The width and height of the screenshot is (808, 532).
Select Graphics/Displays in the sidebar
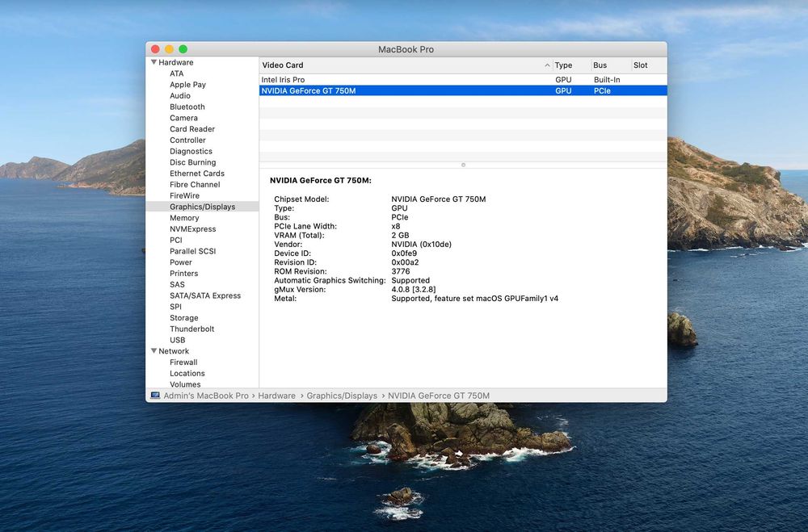(x=202, y=207)
